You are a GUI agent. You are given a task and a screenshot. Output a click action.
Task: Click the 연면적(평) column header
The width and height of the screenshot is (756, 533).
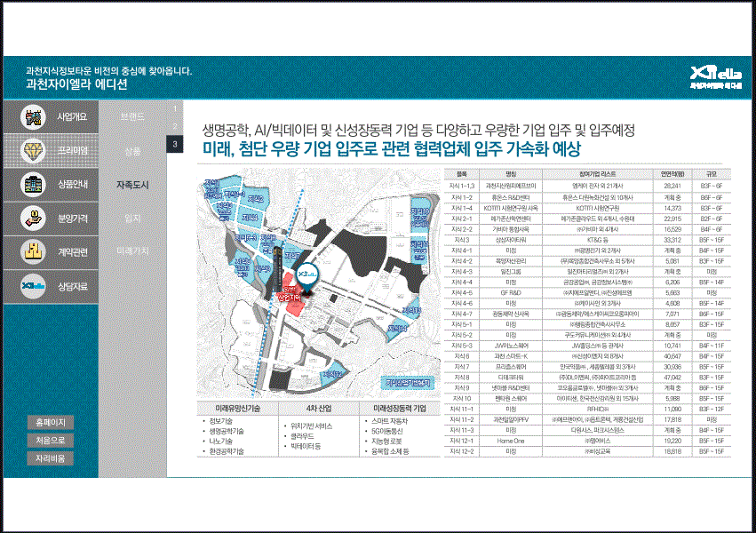click(672, 174)
